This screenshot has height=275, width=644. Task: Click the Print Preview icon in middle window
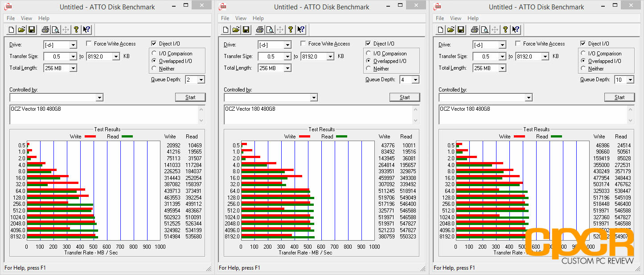270,30
